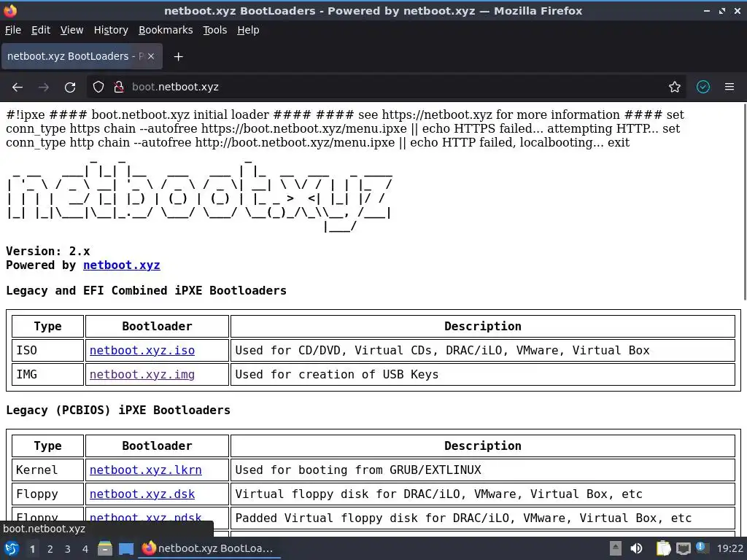This screenshot has width=747, height=560.
Task: Close the netboot.xyz BootLoaders tab
Action: pyautogui.click(x=150, y=56)
